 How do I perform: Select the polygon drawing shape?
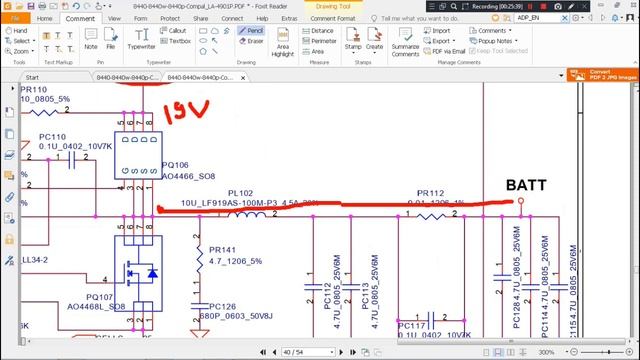pyautogui.click(x=203, y=51)
